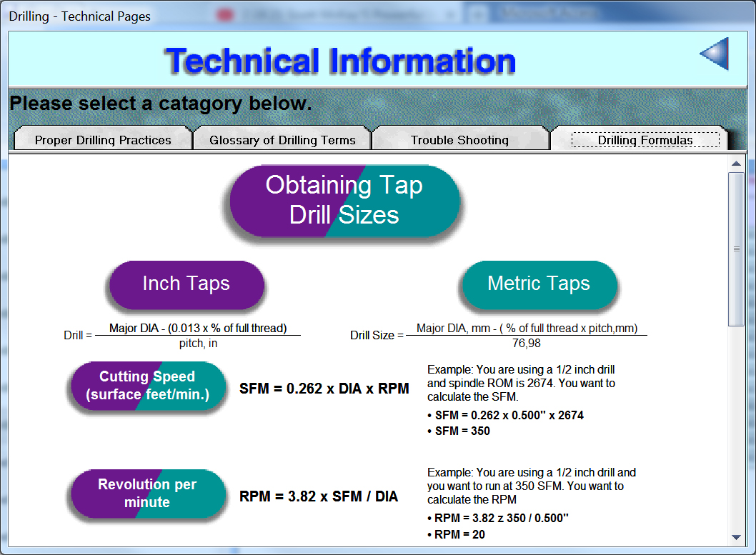Click the RPM = 3.82 x SFM / DIA formula

(319, 496)
